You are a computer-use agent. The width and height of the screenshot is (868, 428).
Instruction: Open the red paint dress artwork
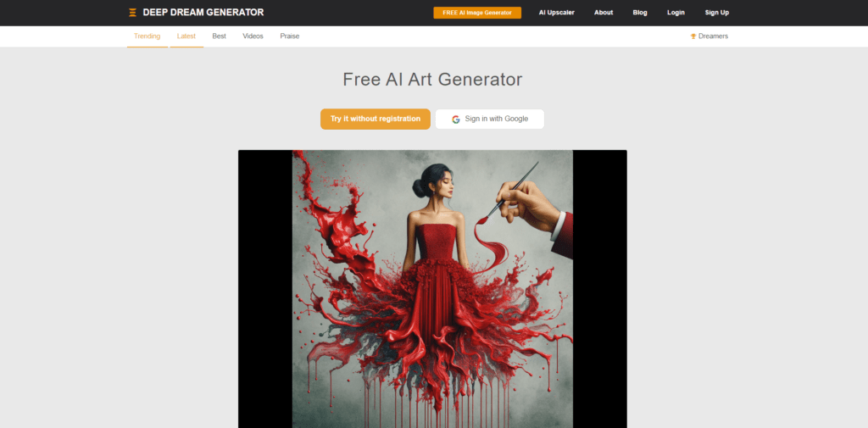(432, 288)
